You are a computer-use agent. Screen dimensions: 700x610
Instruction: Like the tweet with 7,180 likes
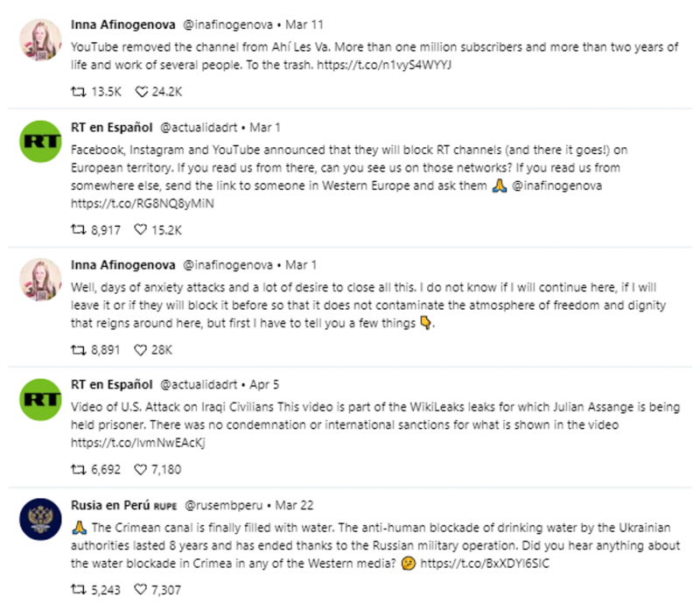141,469
